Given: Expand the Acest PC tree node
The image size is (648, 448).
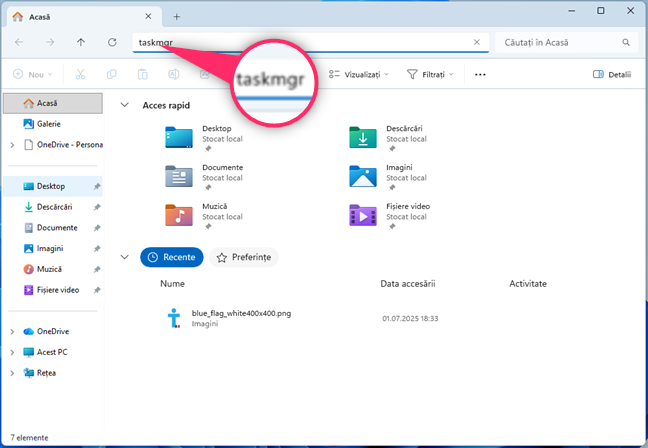Looking at the screenshot, I should coord(12,352).
